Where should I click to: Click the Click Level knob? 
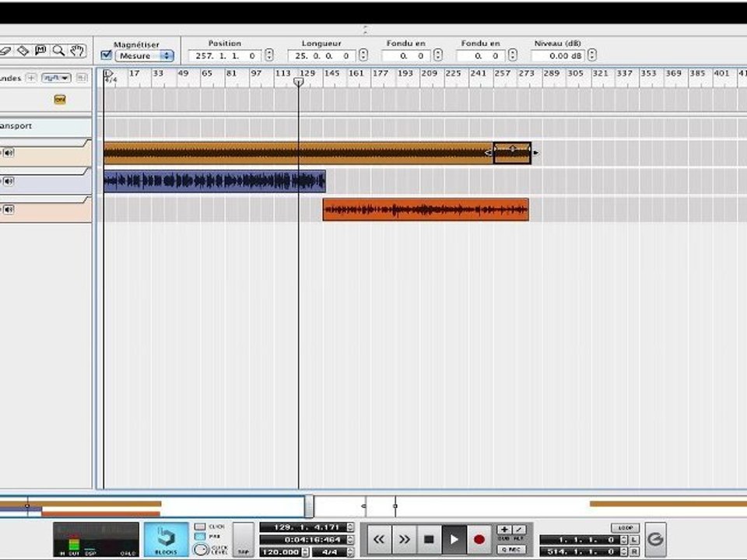[x=201, y=549]
